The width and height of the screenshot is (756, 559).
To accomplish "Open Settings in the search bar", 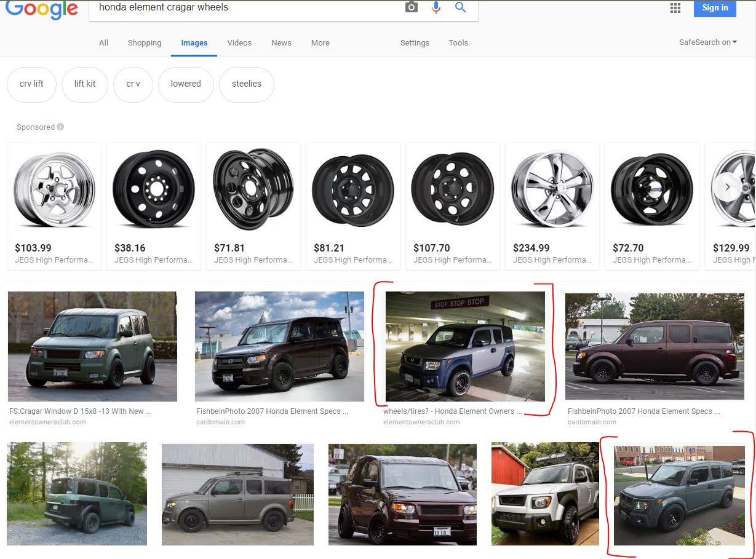I will [x=415, y=43].
